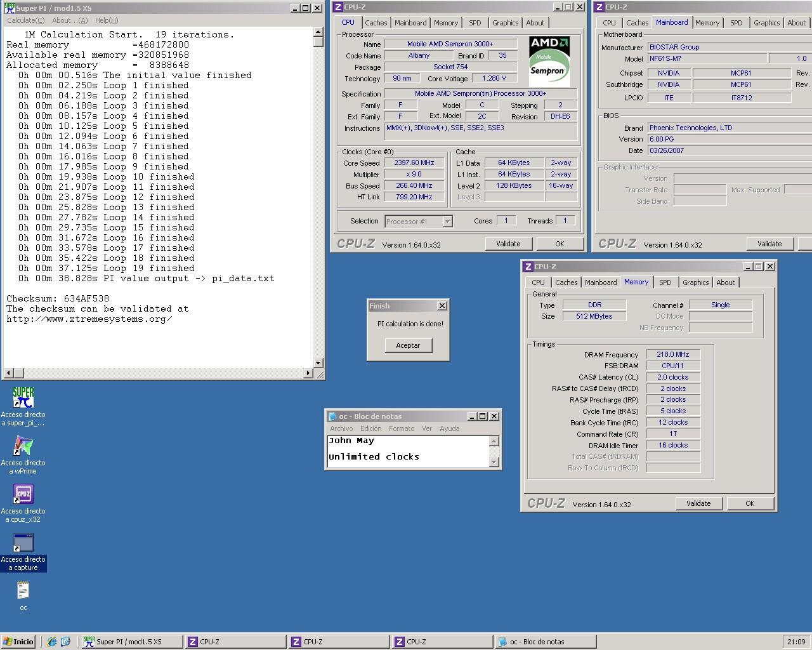Click the second quick launch icon

[x=65, y=642]
